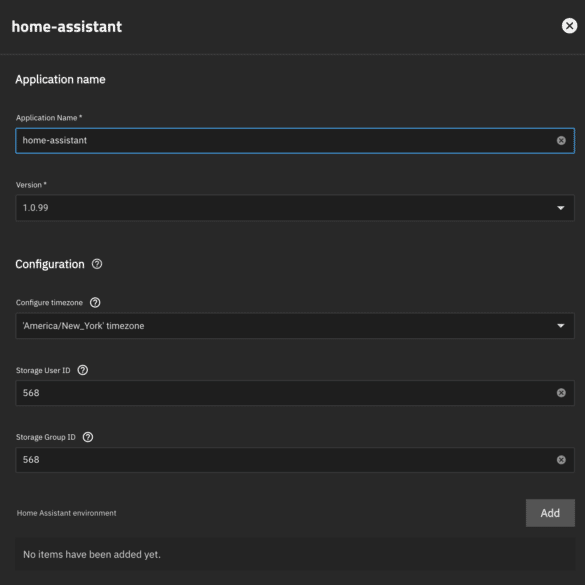Open help tooltip next to Configuration heading
Image resolution: width=585 pixels, height=585 pixels.
click(x=97, y=264)
